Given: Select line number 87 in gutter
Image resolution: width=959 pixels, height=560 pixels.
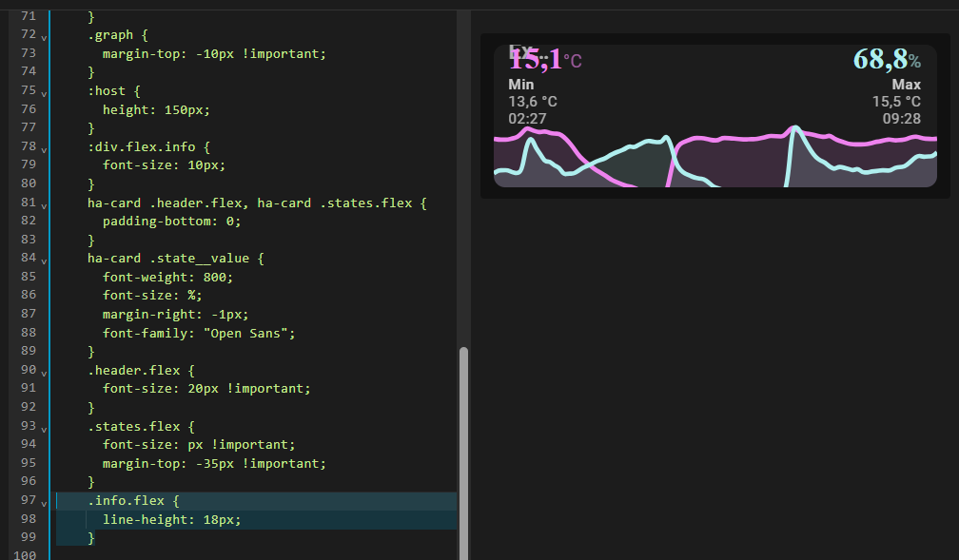Looking at the screenshot, I should coord(28,315).
